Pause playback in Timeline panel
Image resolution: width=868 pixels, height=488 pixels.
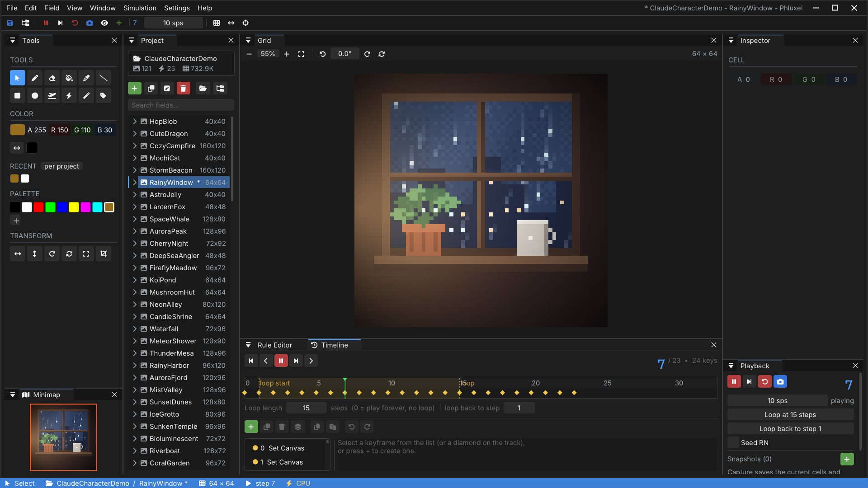(x=281, y=361)
